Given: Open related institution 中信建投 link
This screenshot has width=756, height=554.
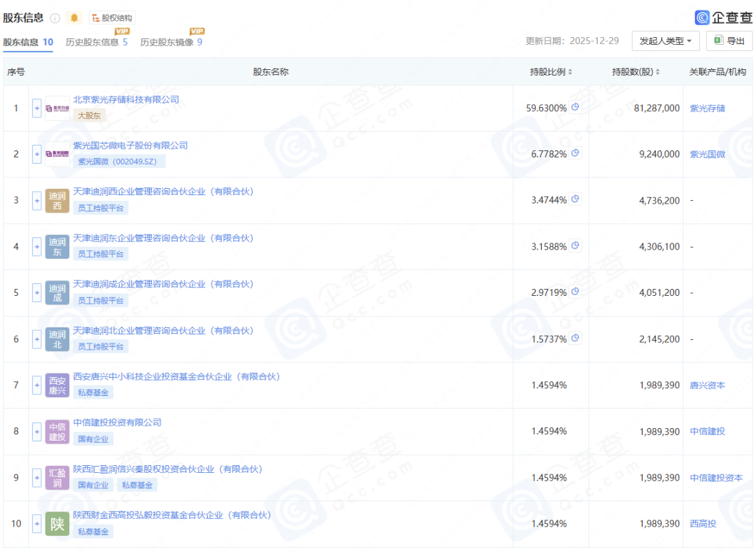Looking at the screenshot, I should tap(707, 432).
